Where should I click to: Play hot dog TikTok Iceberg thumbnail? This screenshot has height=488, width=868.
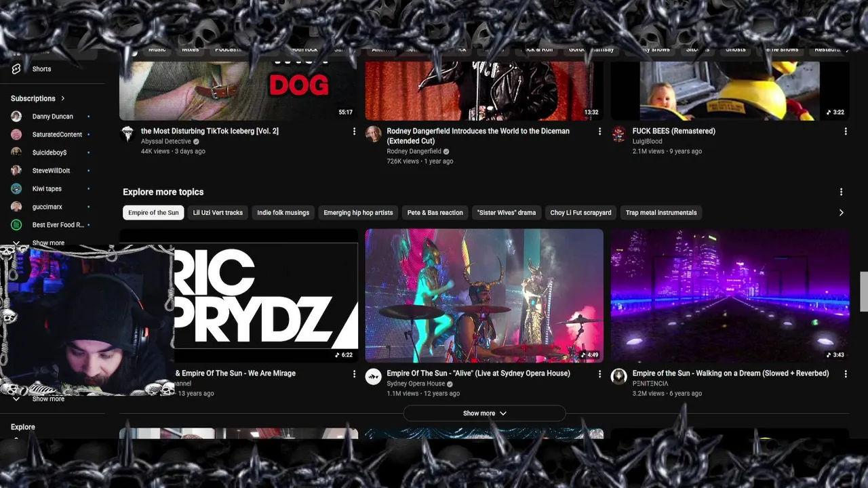tap(238, 91)
